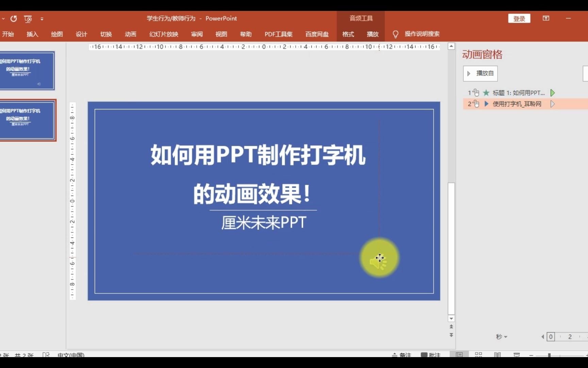Click the Reading view icon in status bar
Viewport: 588px width, 368px height.
click(497, 355)
